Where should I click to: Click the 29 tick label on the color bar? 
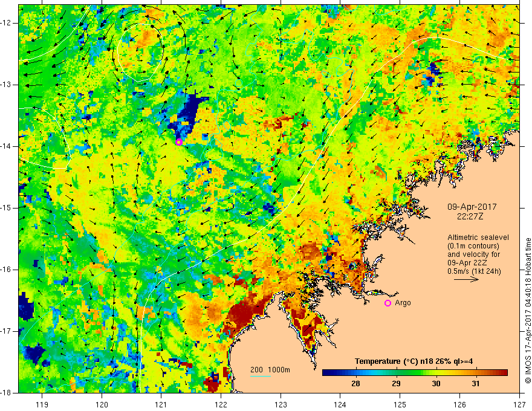pos(396,384)
